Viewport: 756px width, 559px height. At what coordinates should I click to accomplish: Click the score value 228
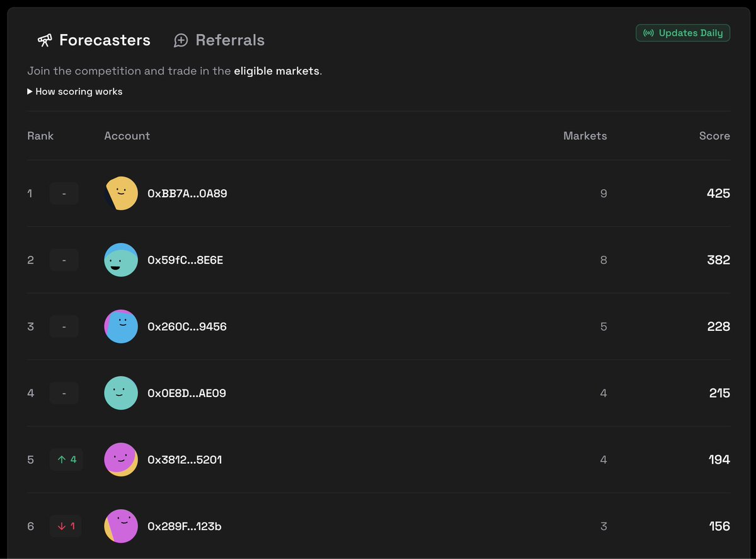(718, 326)
